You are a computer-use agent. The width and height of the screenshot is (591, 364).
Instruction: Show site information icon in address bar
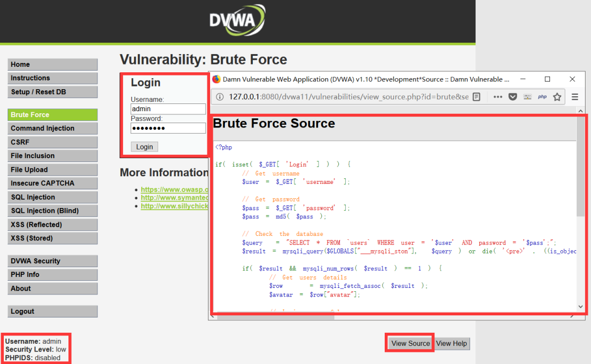coord(219,97)
